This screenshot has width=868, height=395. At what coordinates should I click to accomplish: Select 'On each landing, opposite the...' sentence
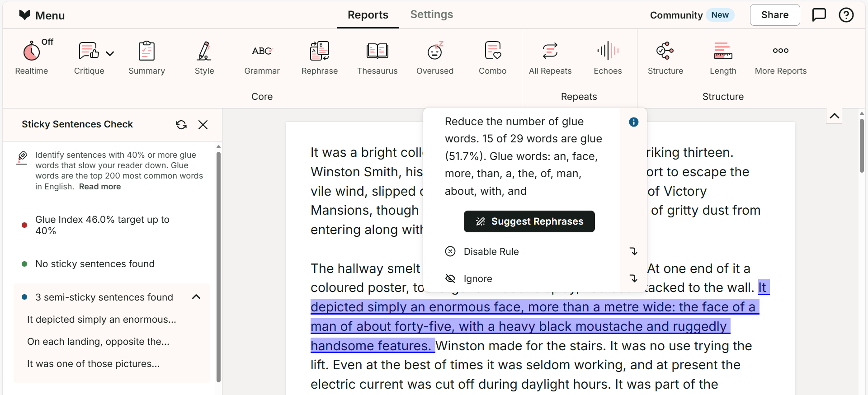click(x=98, y=342)
